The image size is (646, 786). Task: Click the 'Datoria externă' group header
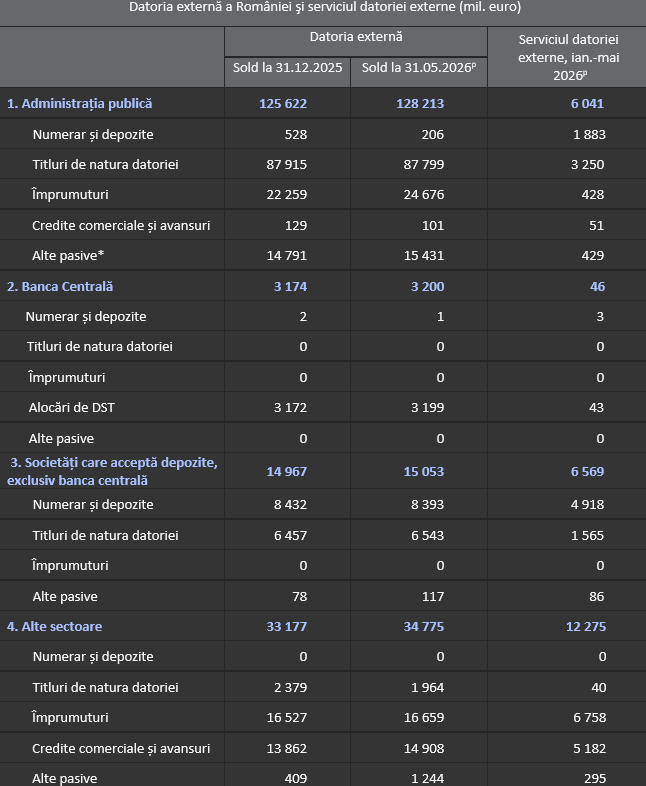coord(356,37)
